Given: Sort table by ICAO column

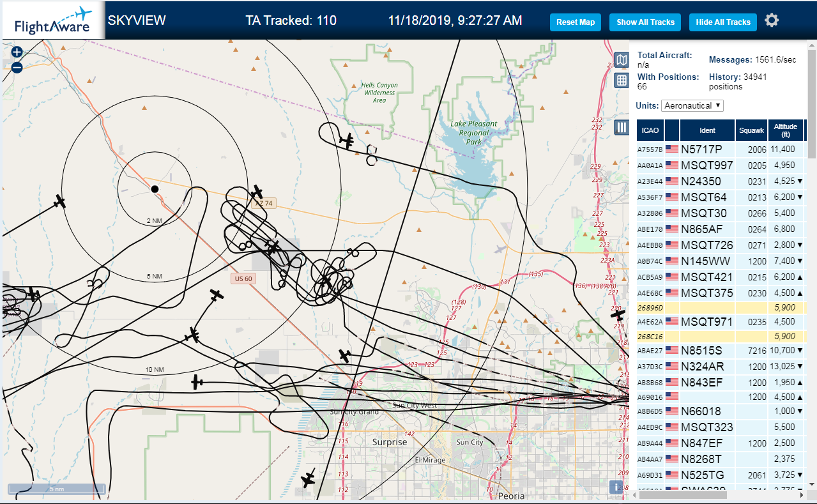Looking at the screenshot, I should [x=650, y=130].
